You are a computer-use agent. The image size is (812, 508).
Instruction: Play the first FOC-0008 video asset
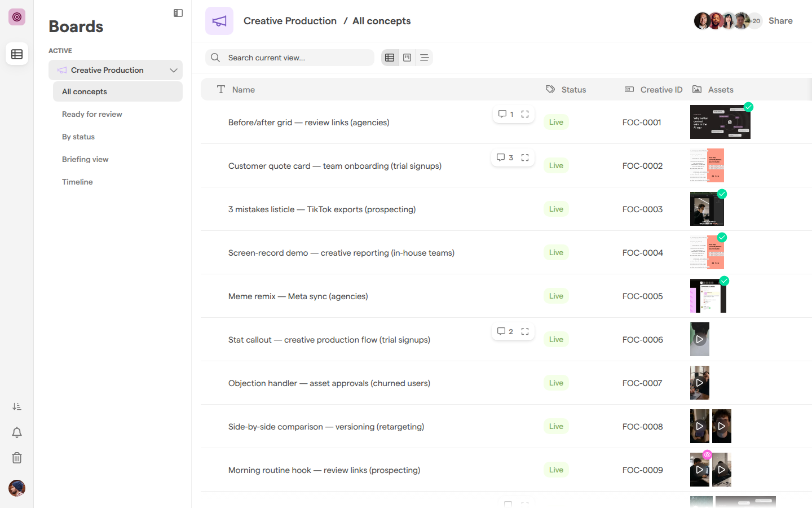[x=700, y=426]
